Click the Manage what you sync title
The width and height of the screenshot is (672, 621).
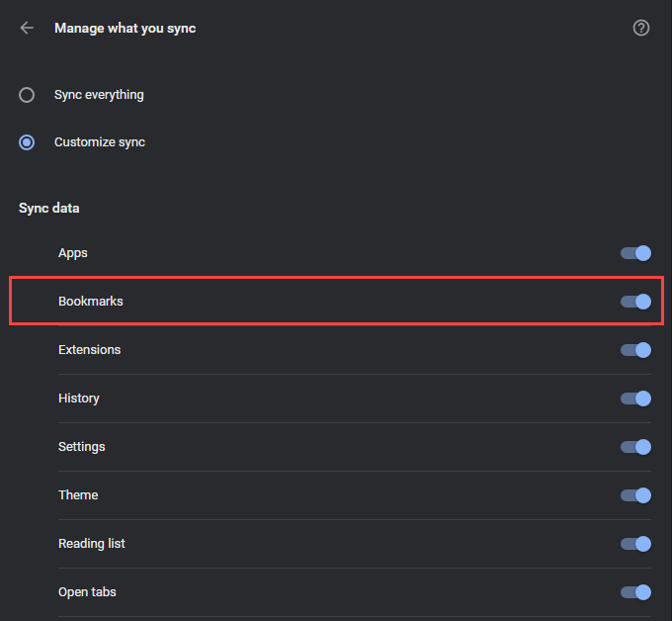[125, 28]
